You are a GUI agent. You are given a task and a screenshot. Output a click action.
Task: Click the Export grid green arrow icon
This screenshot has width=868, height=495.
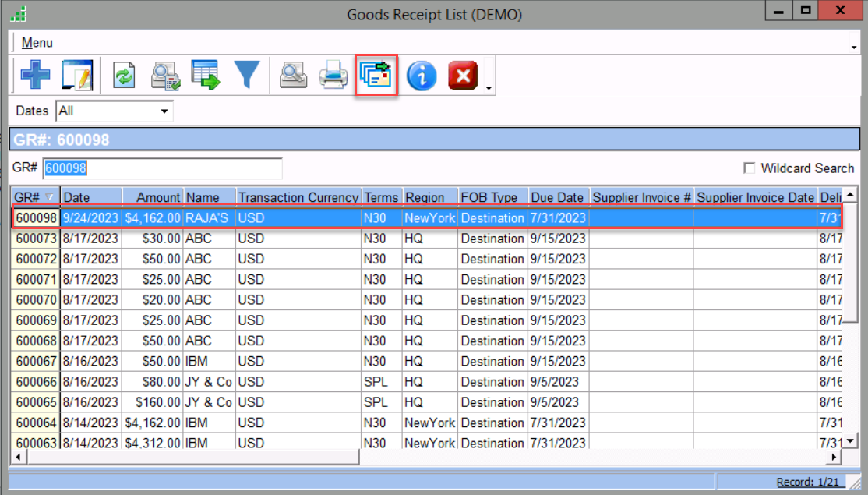point(206,76)
